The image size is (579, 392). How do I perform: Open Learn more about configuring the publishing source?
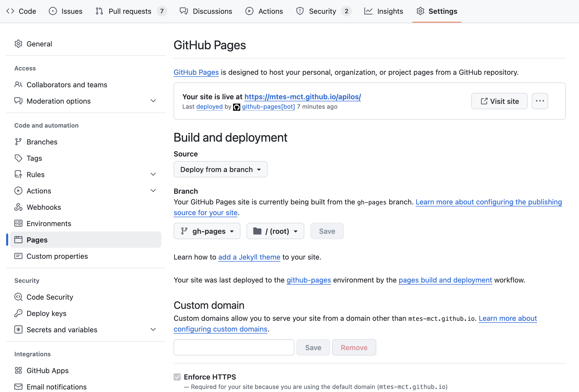[489, 202]
